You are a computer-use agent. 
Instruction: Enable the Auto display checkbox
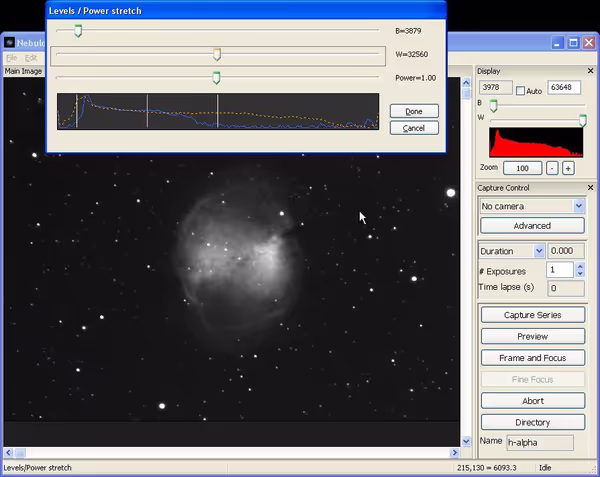(520, 91)
